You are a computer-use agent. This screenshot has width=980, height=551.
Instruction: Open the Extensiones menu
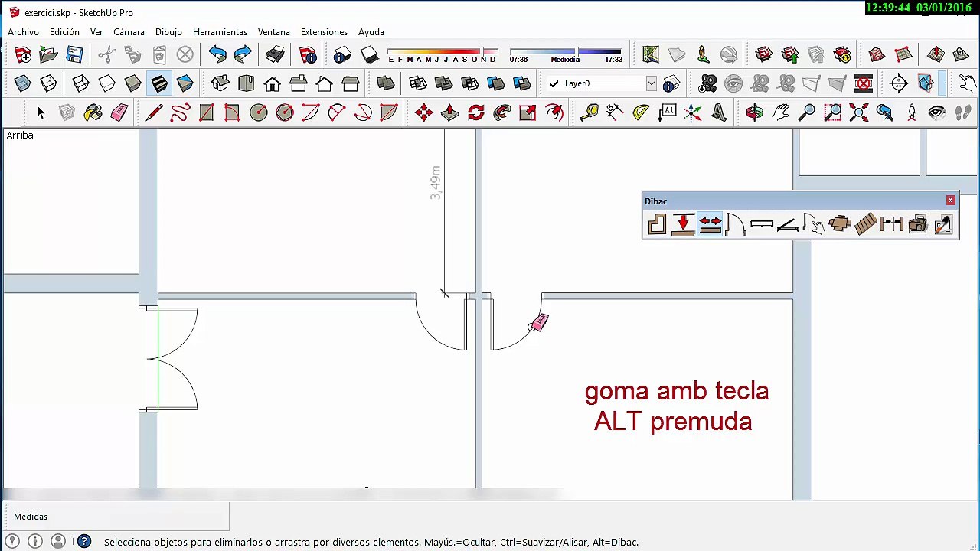click(324, 32)
